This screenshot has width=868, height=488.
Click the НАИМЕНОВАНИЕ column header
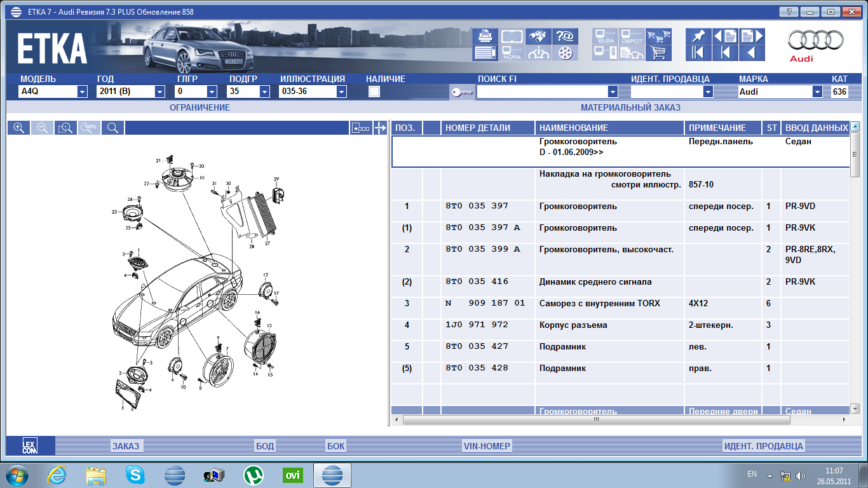tap(610, 128)
